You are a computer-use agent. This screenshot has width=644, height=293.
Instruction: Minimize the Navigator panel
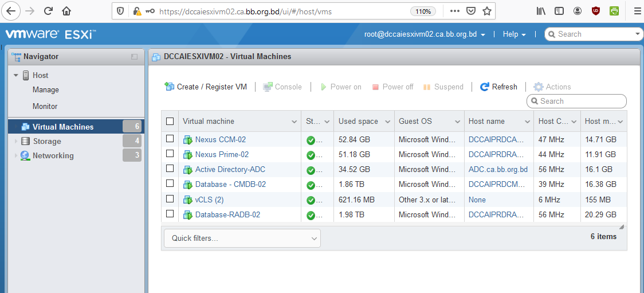pyautogui.click(x=134, y=57)
